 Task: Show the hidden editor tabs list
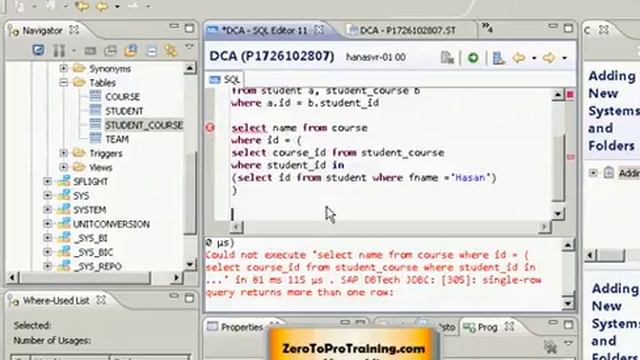(487, 29)
